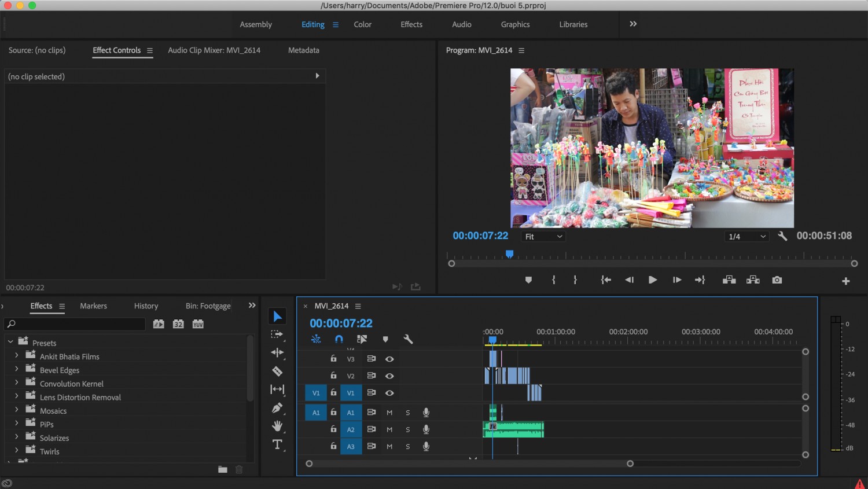Open the 1/4 playback resolution dropdown
The image size is (868, 489).
[746, 237]
